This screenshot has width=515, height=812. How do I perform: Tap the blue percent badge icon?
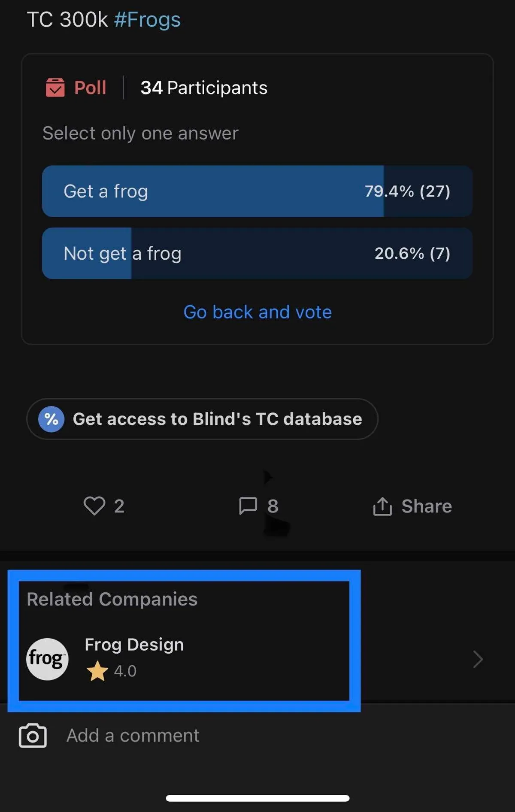click(x=51, y=419)
